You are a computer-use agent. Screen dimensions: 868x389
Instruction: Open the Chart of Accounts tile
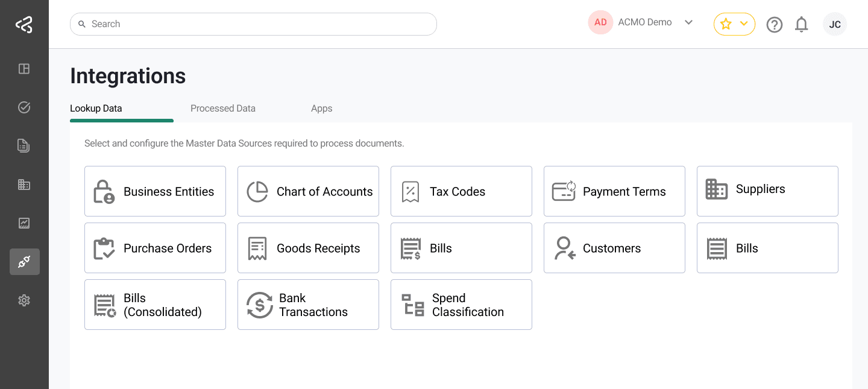point(308,191)
